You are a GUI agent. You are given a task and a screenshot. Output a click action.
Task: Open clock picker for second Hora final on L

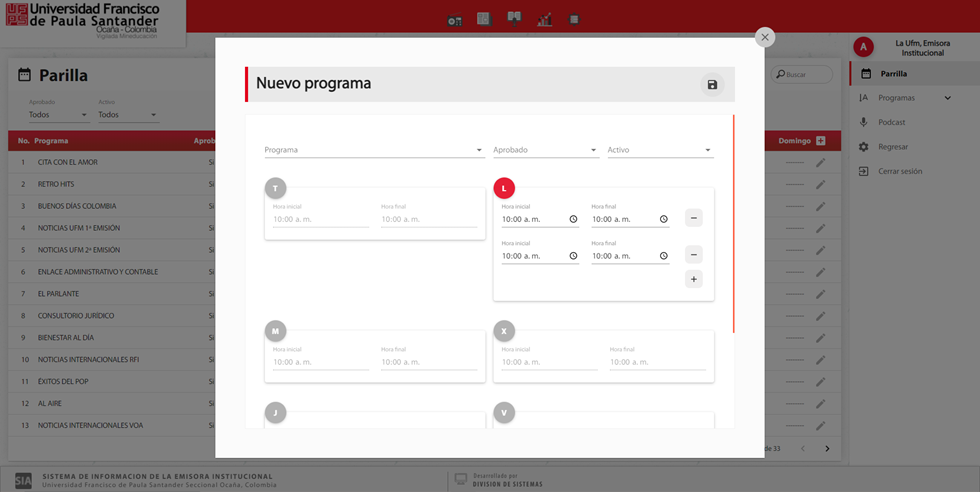coord(663,256)
